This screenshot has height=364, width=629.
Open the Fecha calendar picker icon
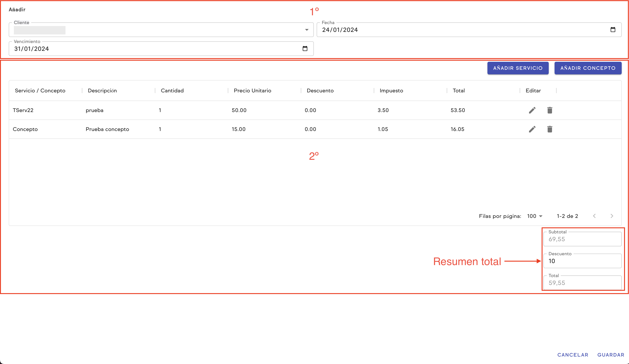click(613, 30)
